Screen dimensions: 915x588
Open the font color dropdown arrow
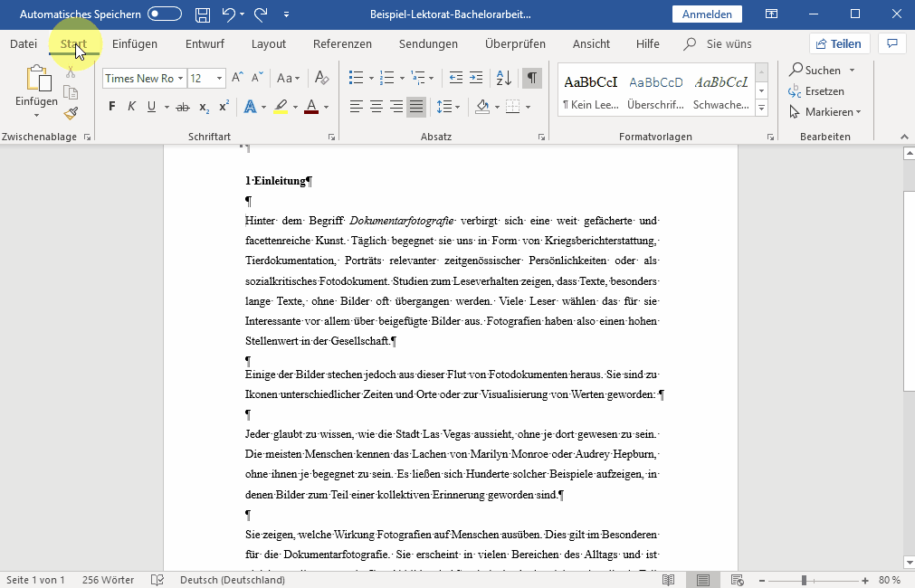326,107
